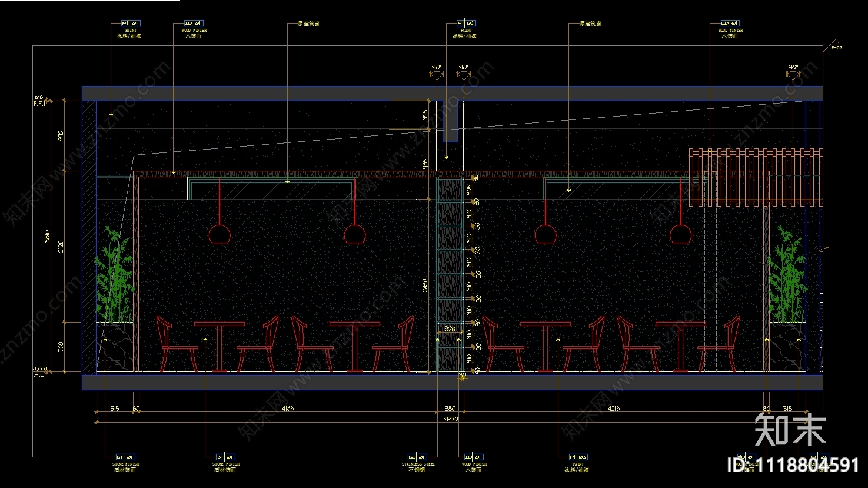Click the third dining table from left
868x488 pixels.
[x=546, y=347]
